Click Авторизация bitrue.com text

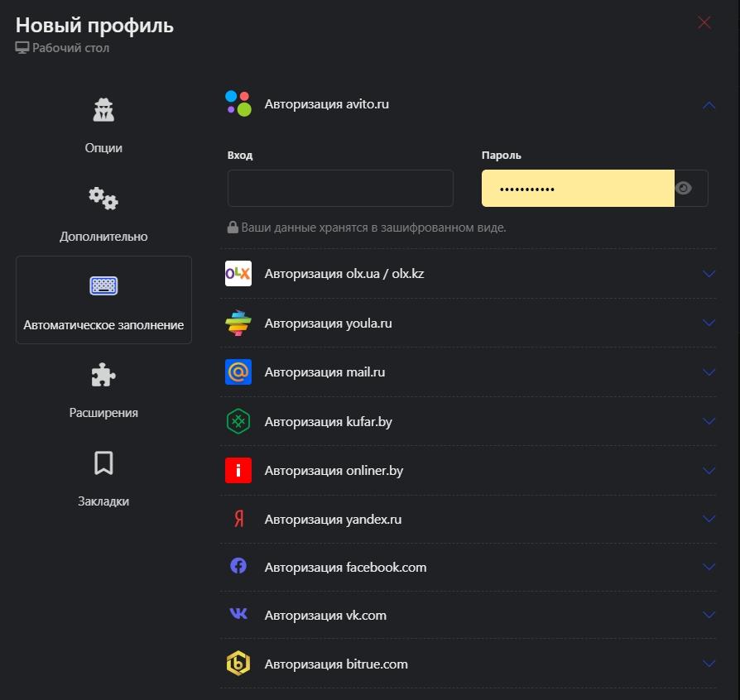[336, 664]
